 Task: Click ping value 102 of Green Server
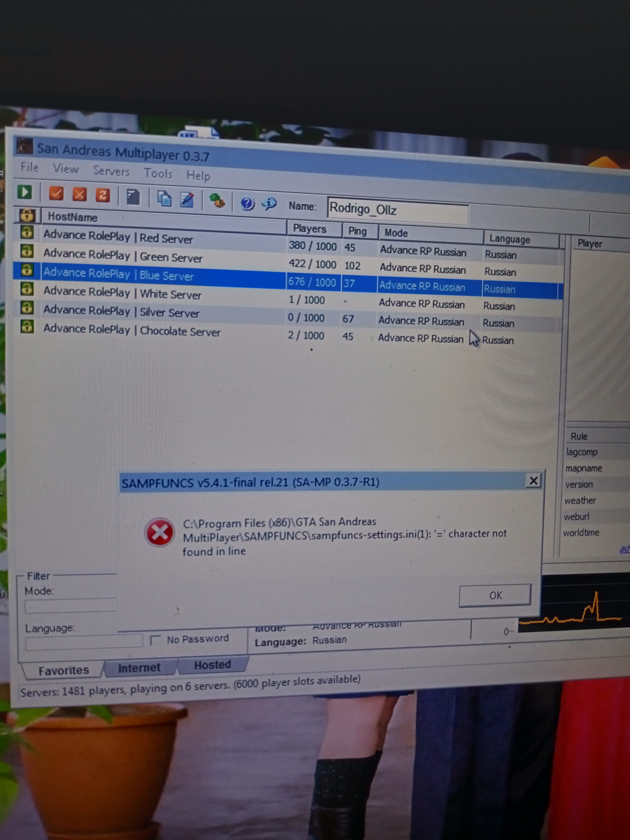pyautogui.click(x=352, y=265)
